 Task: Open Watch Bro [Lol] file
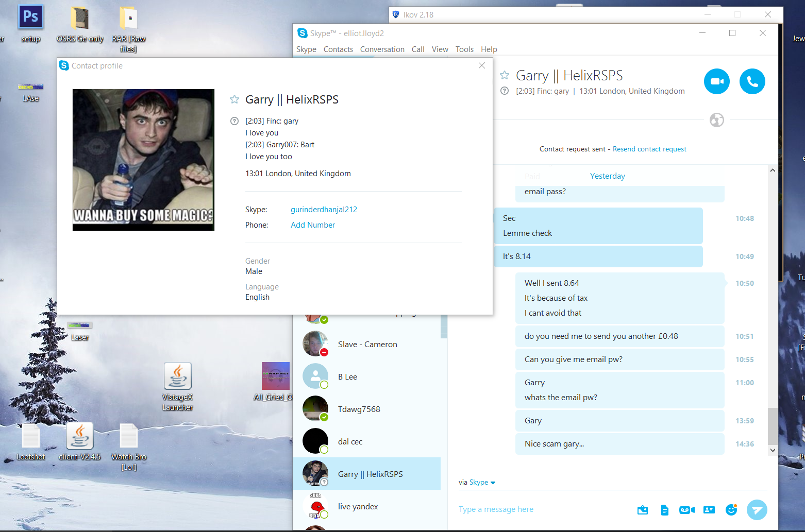click(129, 447)
